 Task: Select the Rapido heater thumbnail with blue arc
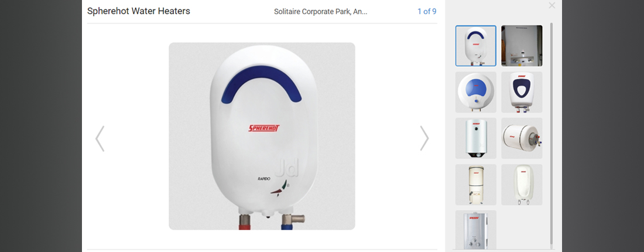pyautogui.click(x=475, y=46)
